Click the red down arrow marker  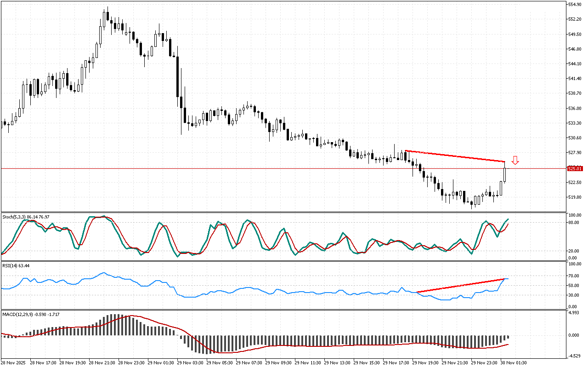point(515,160)
